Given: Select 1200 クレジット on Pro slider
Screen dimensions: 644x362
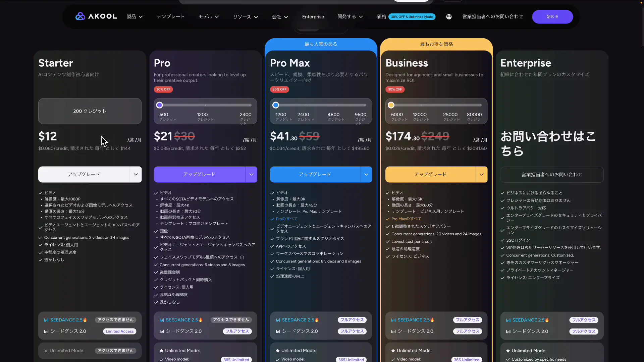Looking at the screenshot, I should point(205,116).
